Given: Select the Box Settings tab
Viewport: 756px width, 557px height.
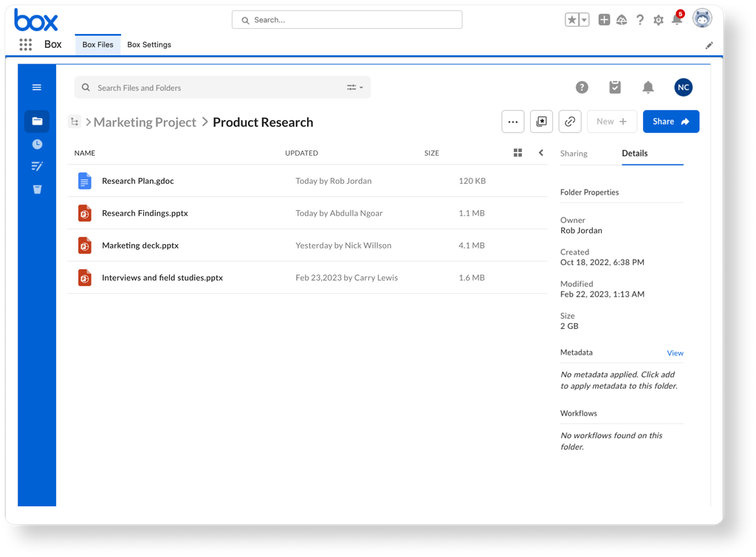Looking at the screenshot, I should [x=149, y=45].
